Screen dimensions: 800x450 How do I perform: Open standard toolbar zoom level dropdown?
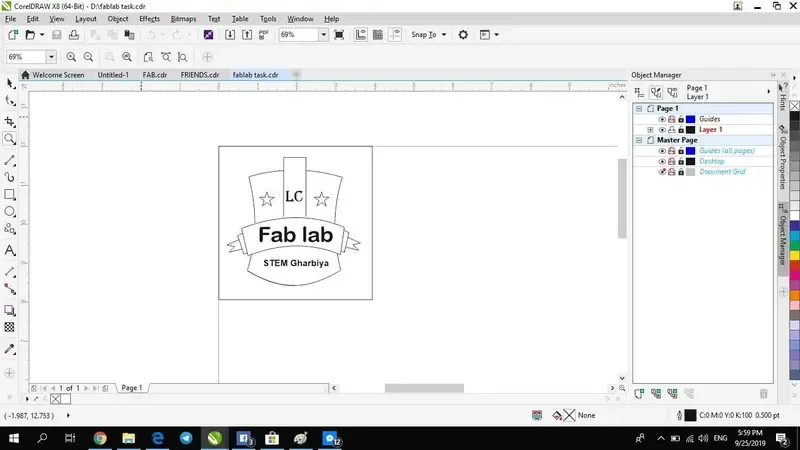pyautogui.click(x=323, y=35)
